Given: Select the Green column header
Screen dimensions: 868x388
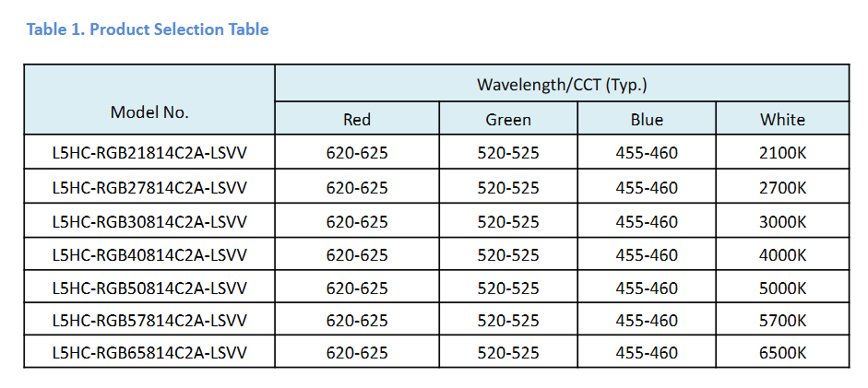Looking at the screenshot, I should 508,120.
